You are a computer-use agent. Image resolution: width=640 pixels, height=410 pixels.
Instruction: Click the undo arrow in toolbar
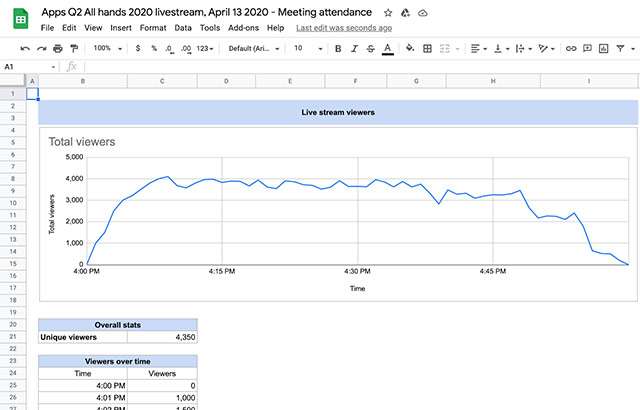point(25,48)
